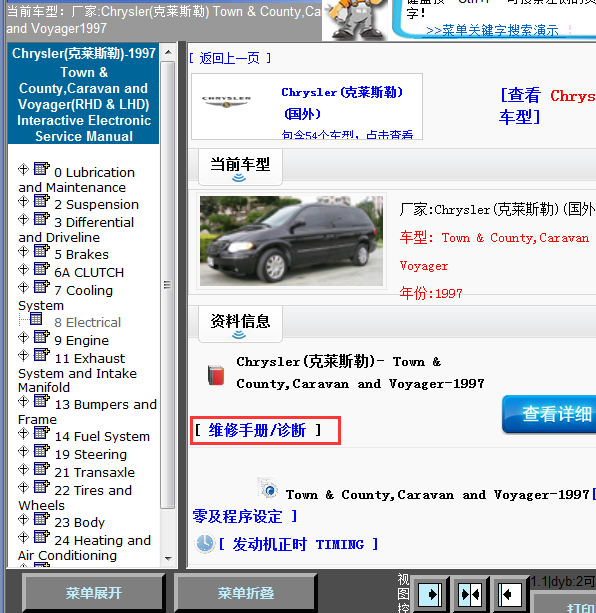Click the 包含54个车型 点击查看 link
596x613 pixels.
(347, 134)
